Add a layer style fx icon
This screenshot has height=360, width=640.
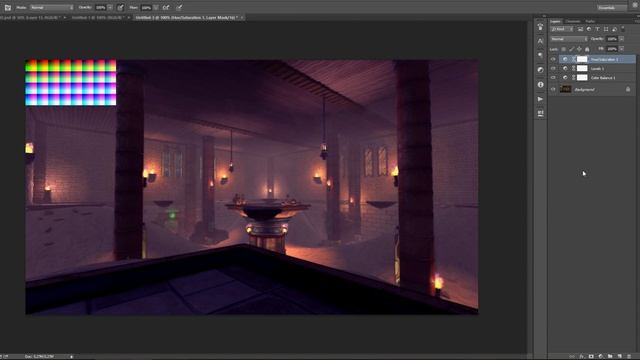582,356
